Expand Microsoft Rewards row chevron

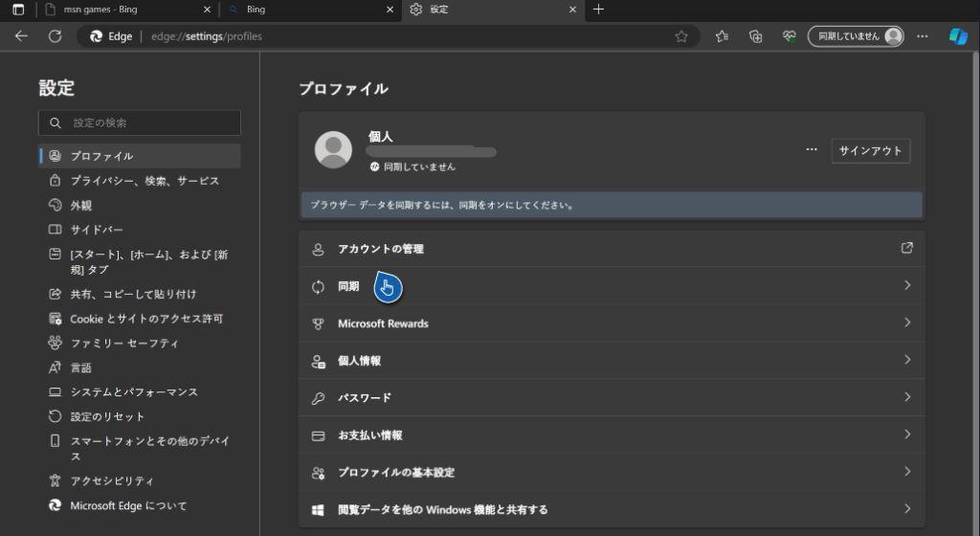point(907,323)
